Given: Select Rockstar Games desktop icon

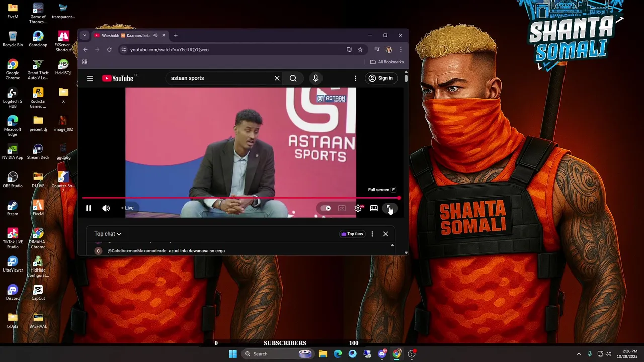Looking at the screenshot, I should click(x=38, y=98).
